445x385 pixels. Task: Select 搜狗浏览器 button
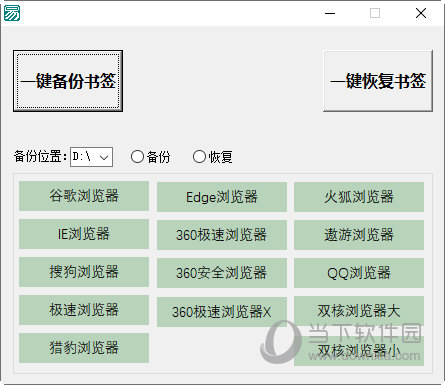84,272
